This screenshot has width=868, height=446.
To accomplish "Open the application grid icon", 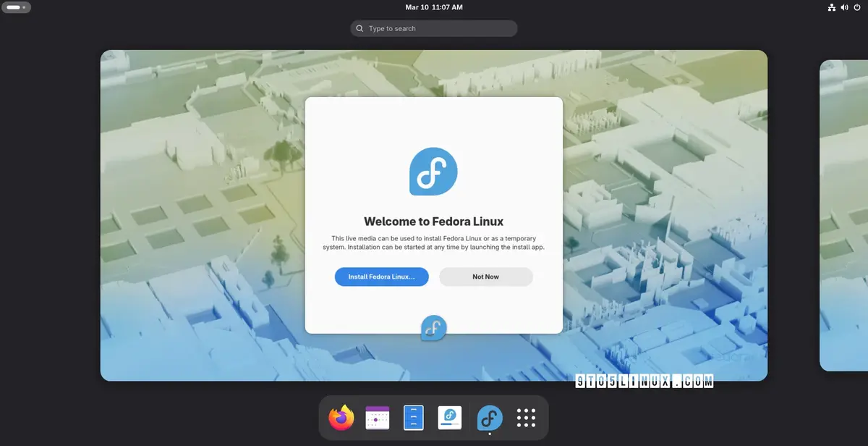I will 526,418.
